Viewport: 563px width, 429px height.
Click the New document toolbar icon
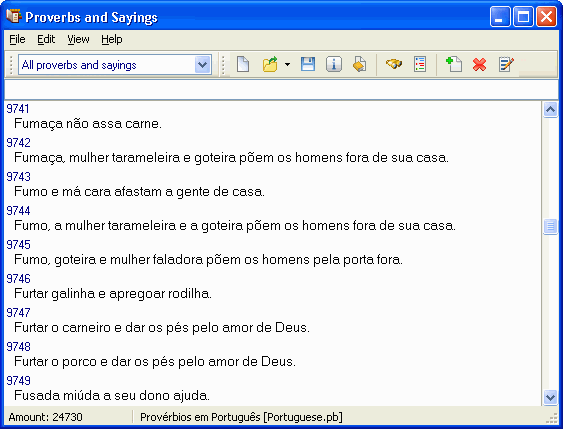coord(243,65)
